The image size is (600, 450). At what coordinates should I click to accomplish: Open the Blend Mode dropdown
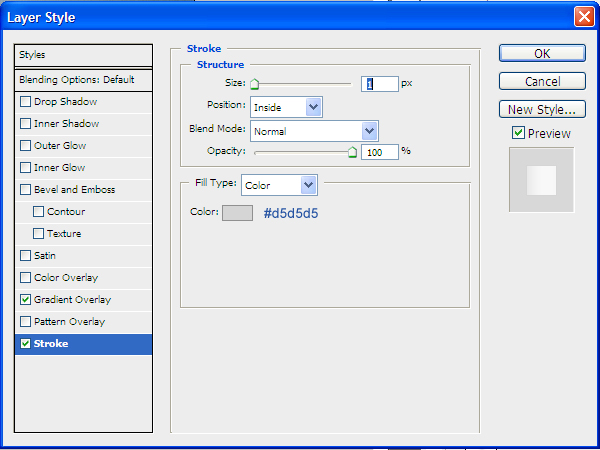(314, 131)
